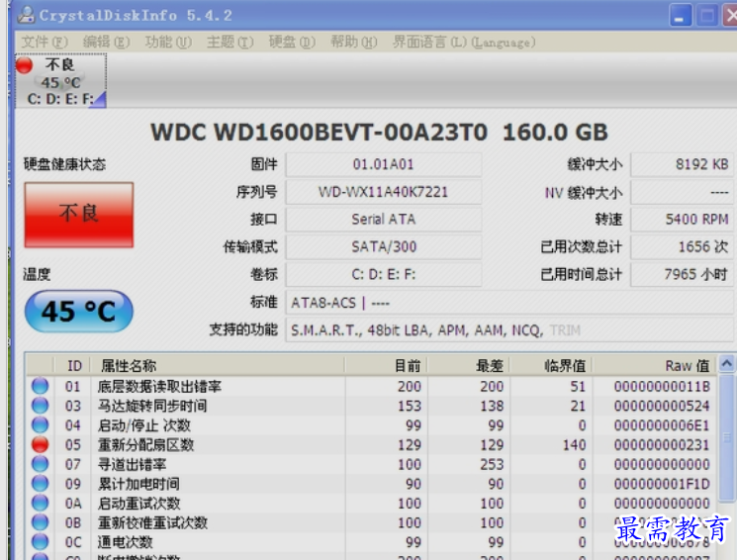Click threshold value 140 in row 05
737x560 pixels.
(575, 445)
